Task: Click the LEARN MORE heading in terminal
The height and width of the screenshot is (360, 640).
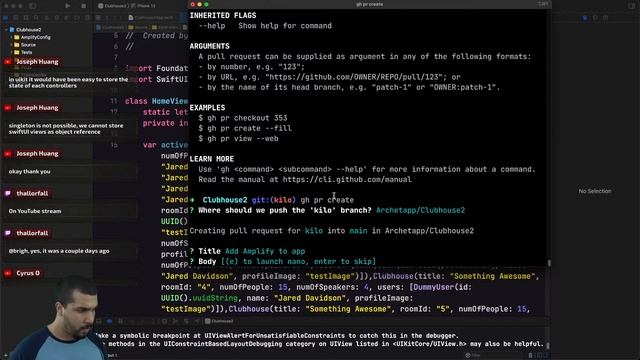Action: pyautogui.click(x=212, y=159)
